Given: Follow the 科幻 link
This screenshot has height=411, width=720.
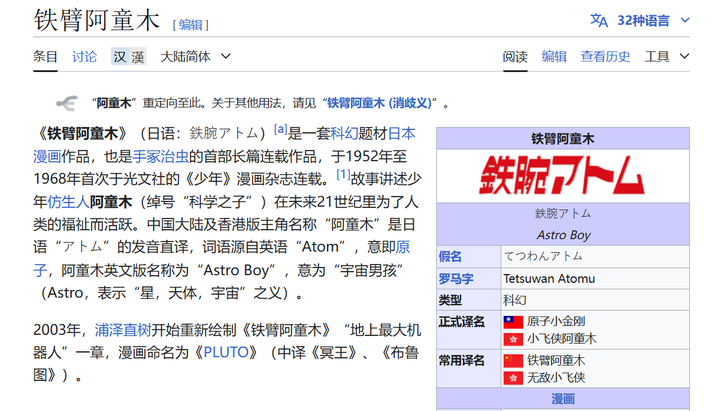Looking at the screenshot, I should pyautogui.click(x=344, y=134).
